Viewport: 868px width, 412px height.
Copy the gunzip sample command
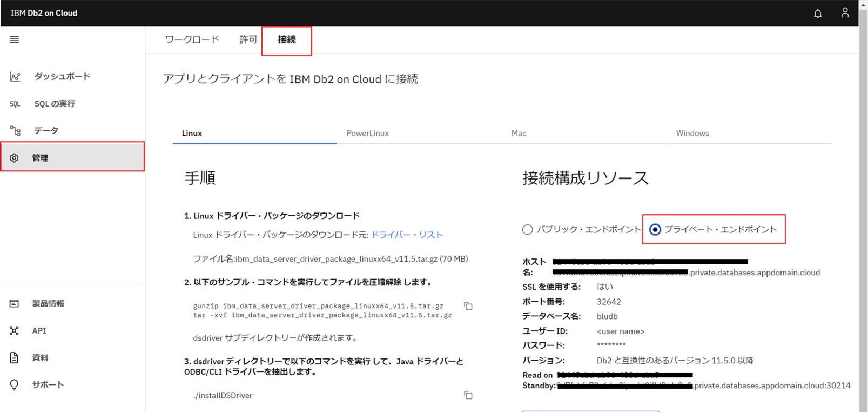click(x=468, y=307)
